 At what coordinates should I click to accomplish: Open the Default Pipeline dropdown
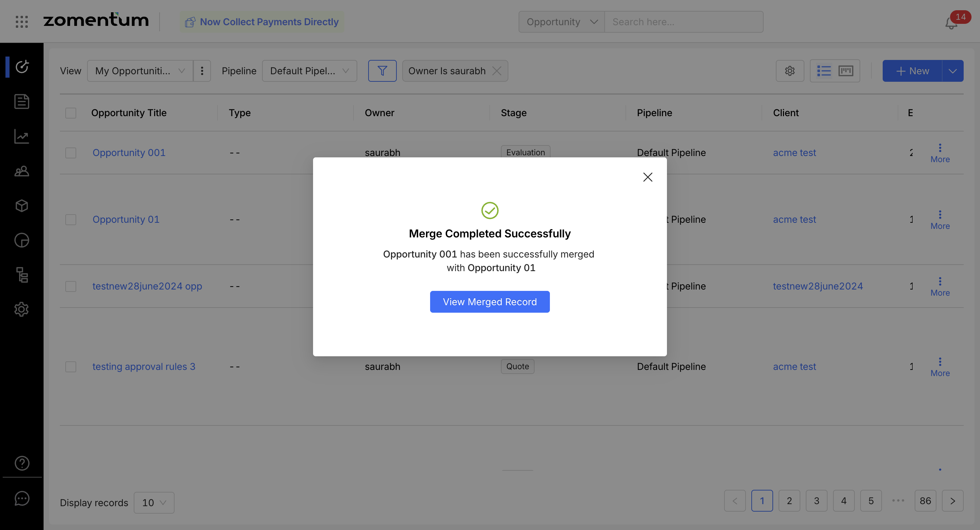309,71
